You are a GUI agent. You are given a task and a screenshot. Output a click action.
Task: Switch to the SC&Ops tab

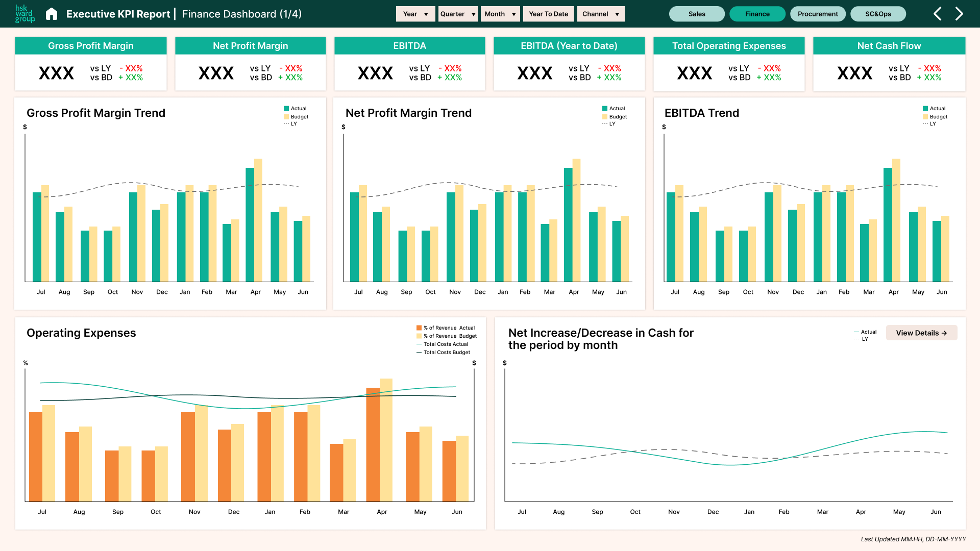pyautogui.click(x=878, y=14)
